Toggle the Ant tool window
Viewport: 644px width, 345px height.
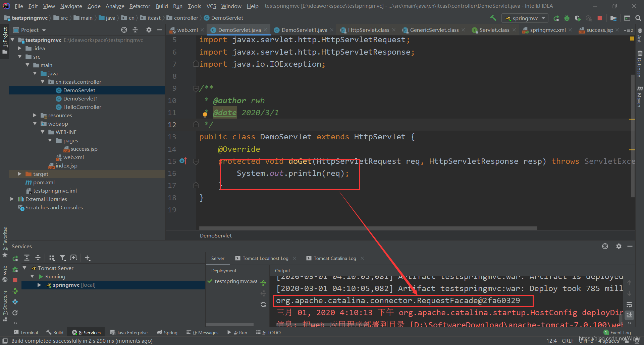(639, 36)
